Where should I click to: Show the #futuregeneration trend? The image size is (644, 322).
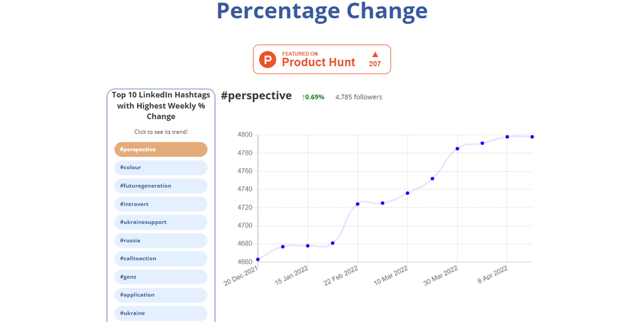pos(161,186)
